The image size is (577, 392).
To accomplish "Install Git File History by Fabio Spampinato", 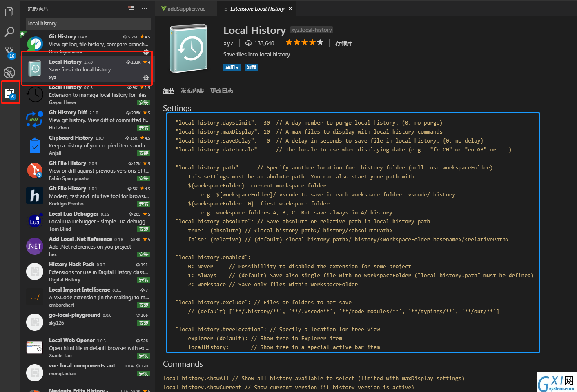I will coord(144,178).
